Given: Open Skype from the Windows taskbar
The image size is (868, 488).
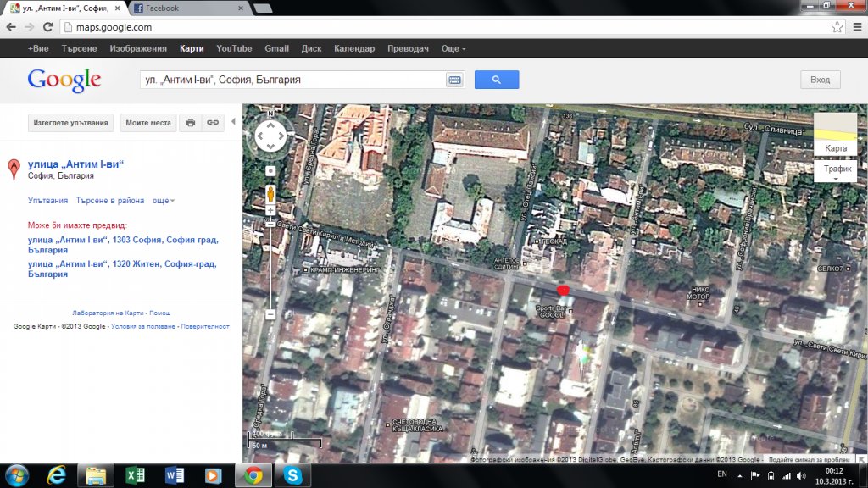Looking at the screenshot, I should [x=293, y=475].
